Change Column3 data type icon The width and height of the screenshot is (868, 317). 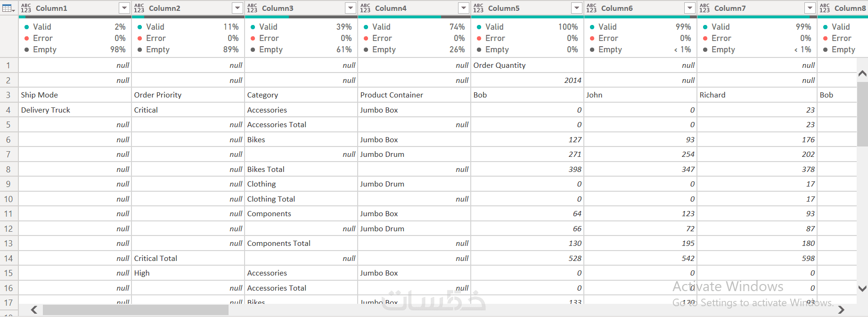pyautogui.click(x=252, y=8)
